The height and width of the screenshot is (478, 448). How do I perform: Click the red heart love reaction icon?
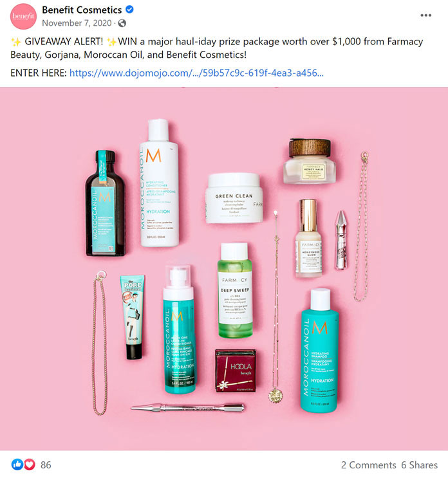click(x=29, y=464)
